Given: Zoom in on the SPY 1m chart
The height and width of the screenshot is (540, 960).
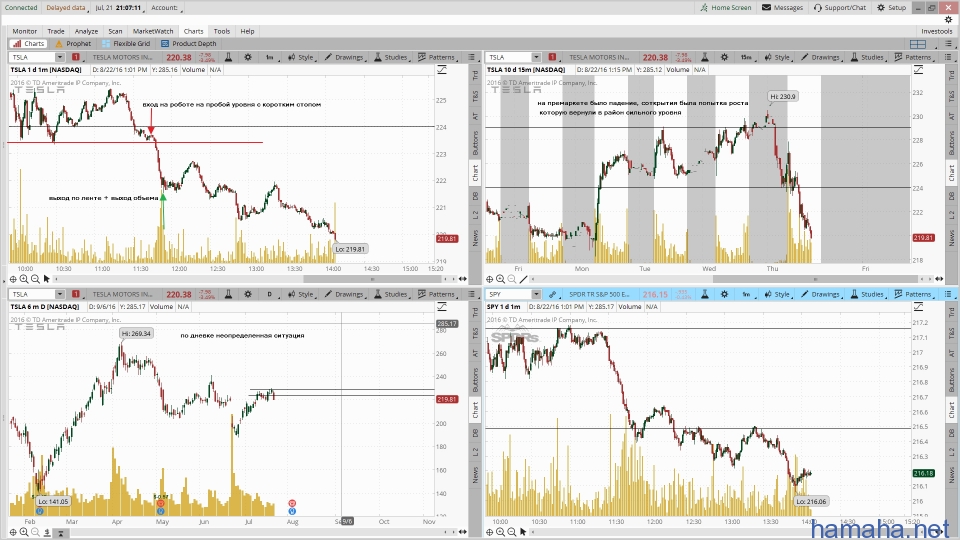Looking at the screenshot, I should pyautogui.click(x=500, y=532).
